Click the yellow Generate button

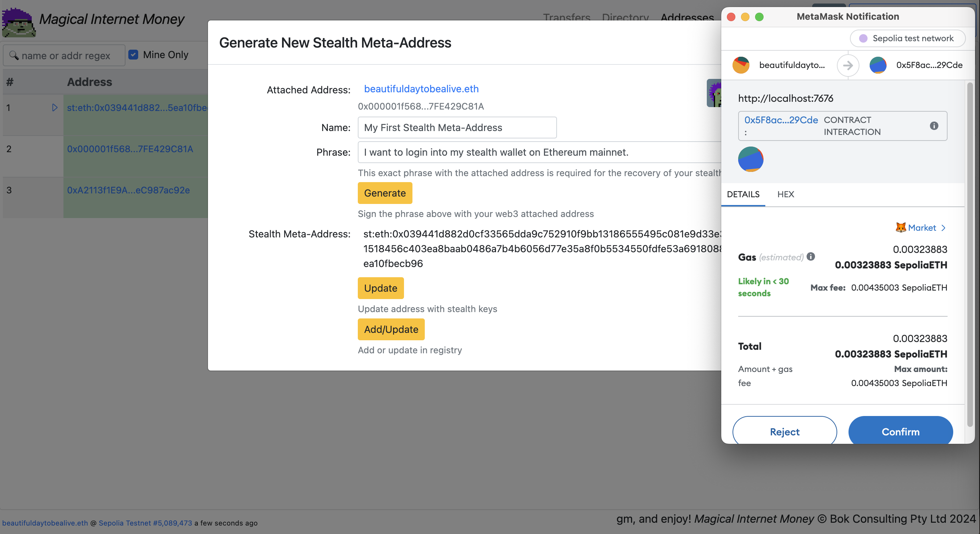click(385, 193)
